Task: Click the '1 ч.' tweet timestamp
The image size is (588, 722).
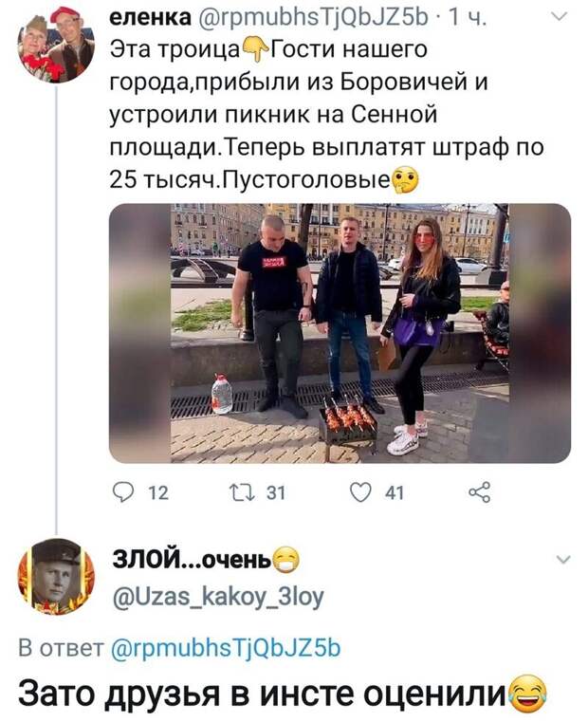Action: click(x=468, y=18)
